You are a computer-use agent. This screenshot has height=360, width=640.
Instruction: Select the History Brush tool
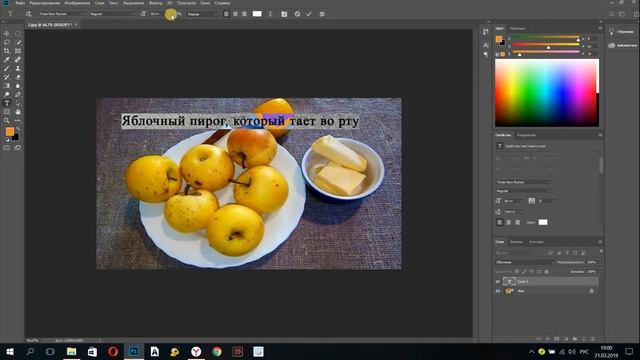click(x=7, y=77)
